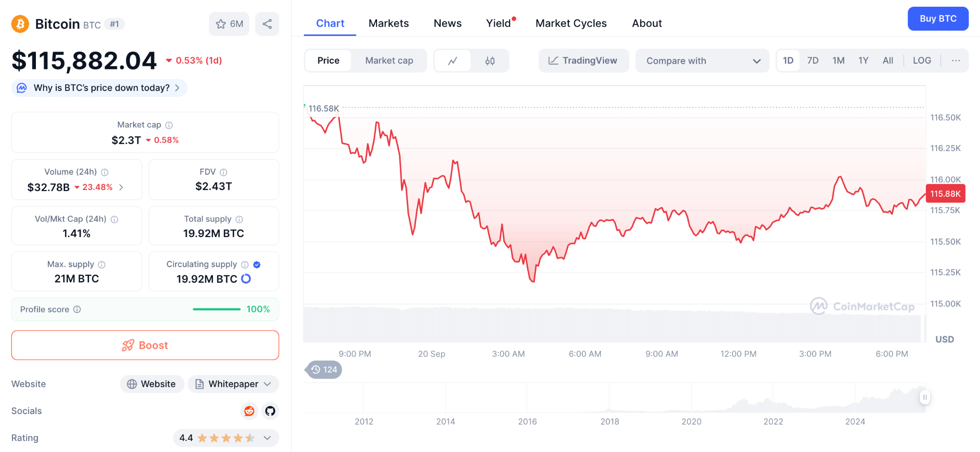Select the 7D time range
This screenshot has width=980, height=452.
[813, 60]
